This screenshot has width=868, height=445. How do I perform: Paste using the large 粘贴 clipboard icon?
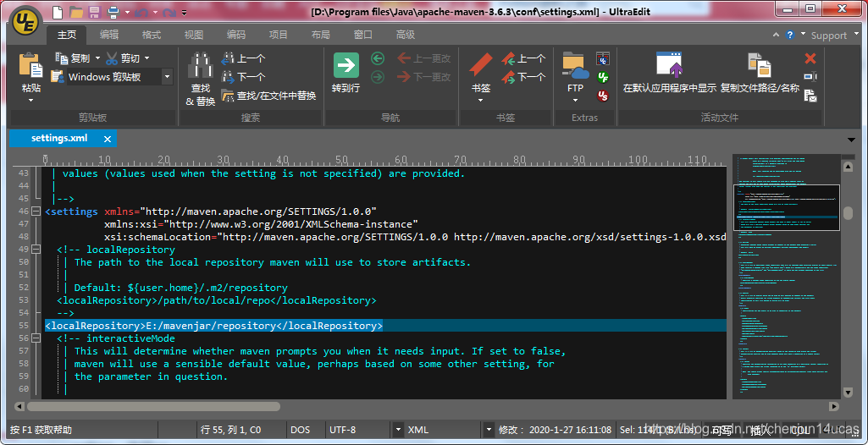coord(31,65)
